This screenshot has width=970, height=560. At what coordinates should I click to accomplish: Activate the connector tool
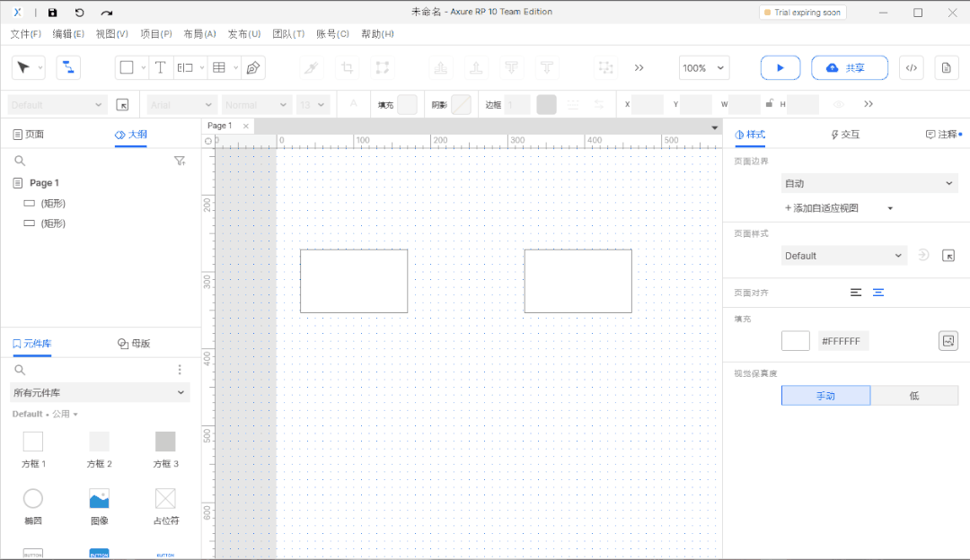pyautogui.click(x=68, y=67)
